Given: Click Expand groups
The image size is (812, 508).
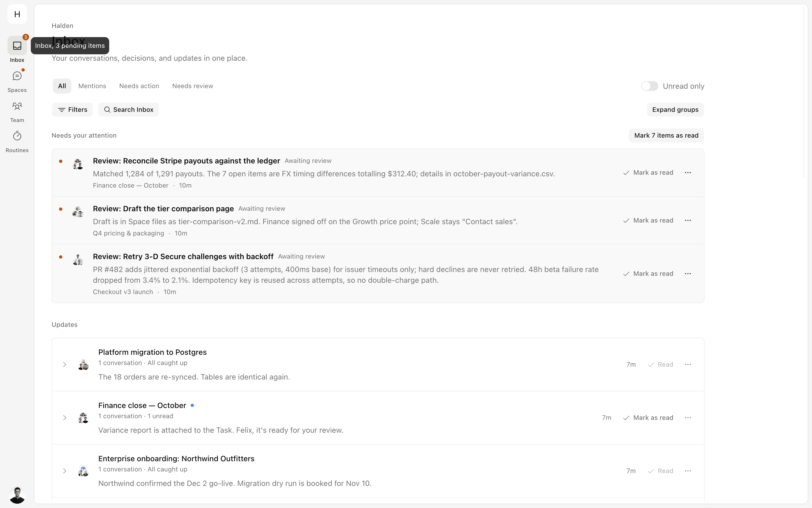Looking at the screenshot, I should point(675,110).
